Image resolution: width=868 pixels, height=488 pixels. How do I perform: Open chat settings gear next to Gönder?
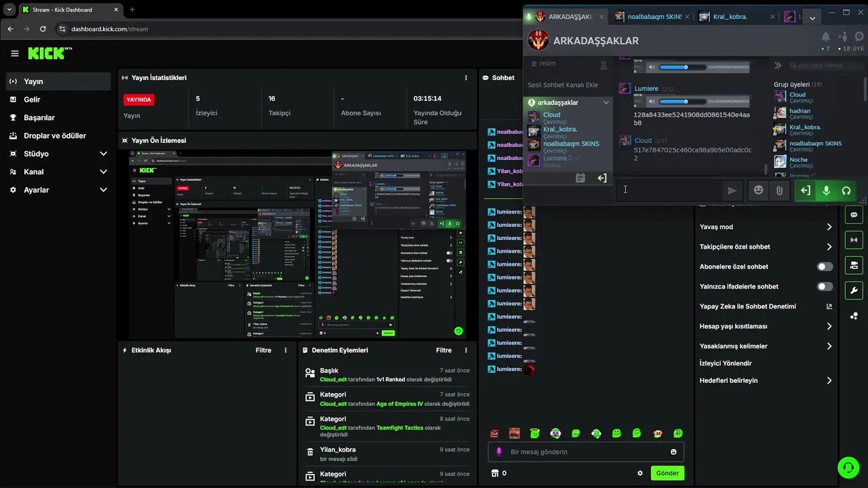[640, 473]
